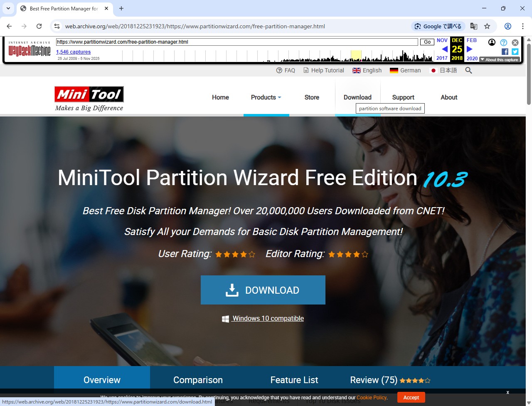Open the Feature List tab

[x=294, y=380]
